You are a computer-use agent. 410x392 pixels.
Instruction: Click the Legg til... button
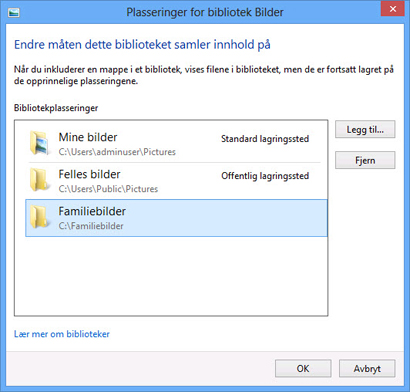[x=365, y=129]
